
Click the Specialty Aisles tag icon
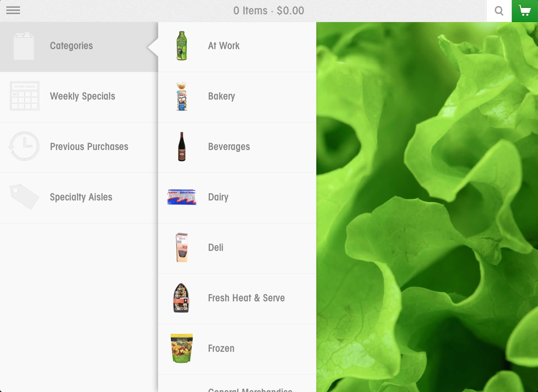[24, 197]
